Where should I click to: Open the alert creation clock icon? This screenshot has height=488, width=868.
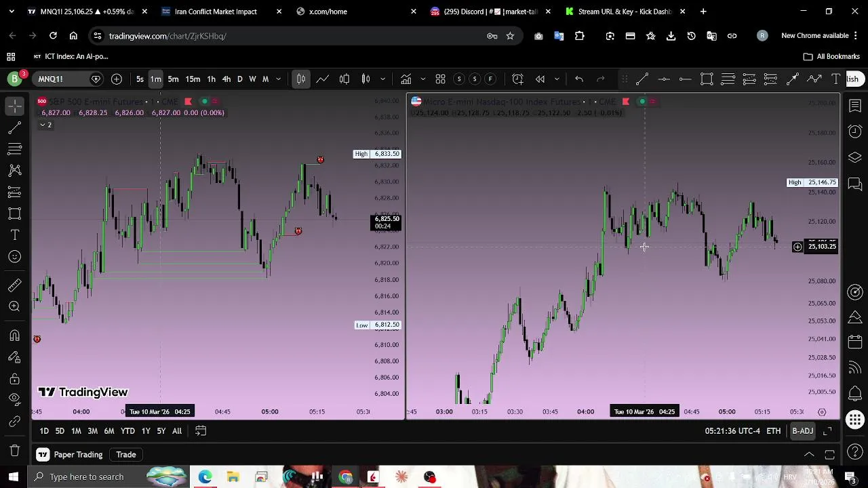(x=518, y=79)
